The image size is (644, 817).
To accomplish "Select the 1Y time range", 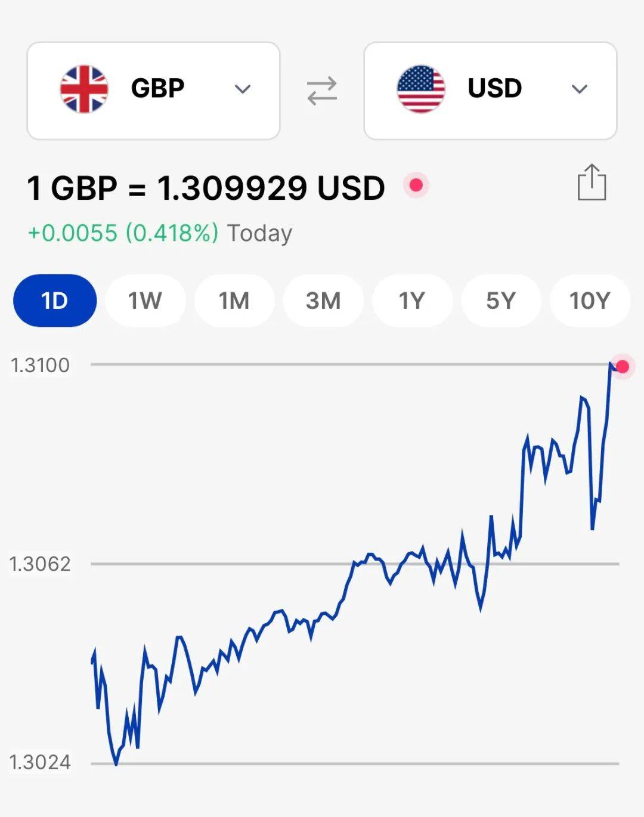I will 412,301.
